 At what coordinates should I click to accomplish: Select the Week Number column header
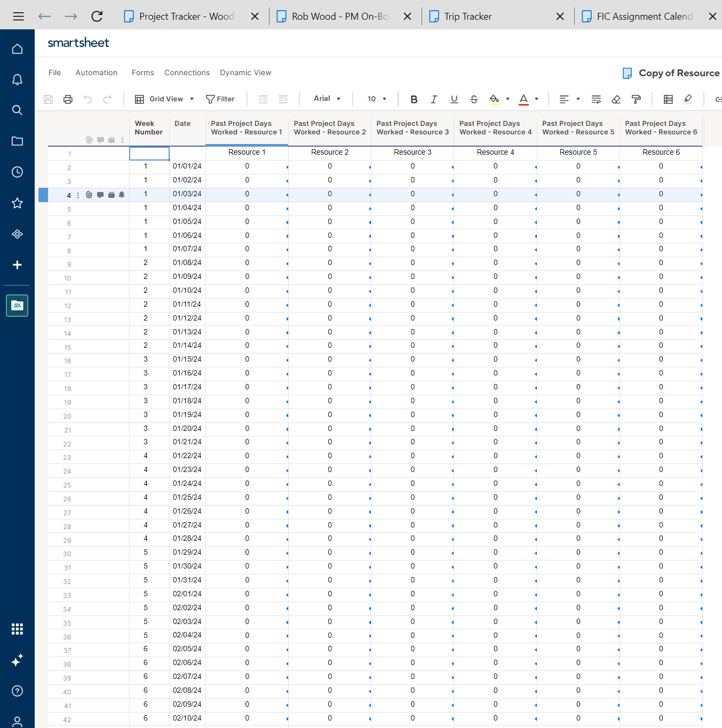coord(149,128)
